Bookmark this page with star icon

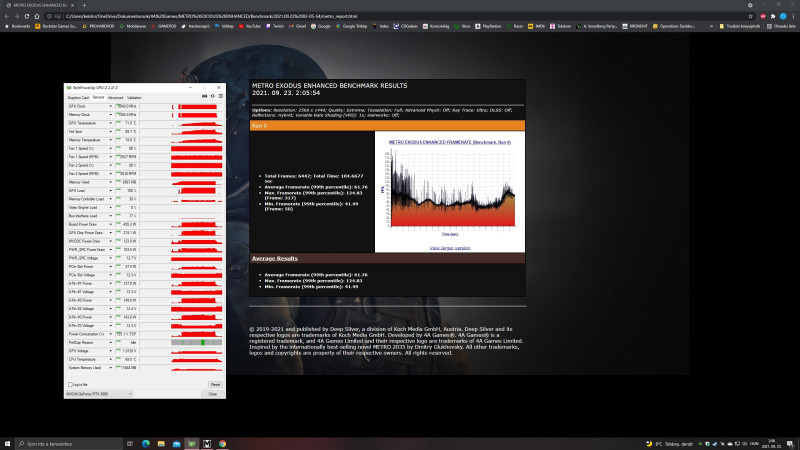click(x=751, y=16)
